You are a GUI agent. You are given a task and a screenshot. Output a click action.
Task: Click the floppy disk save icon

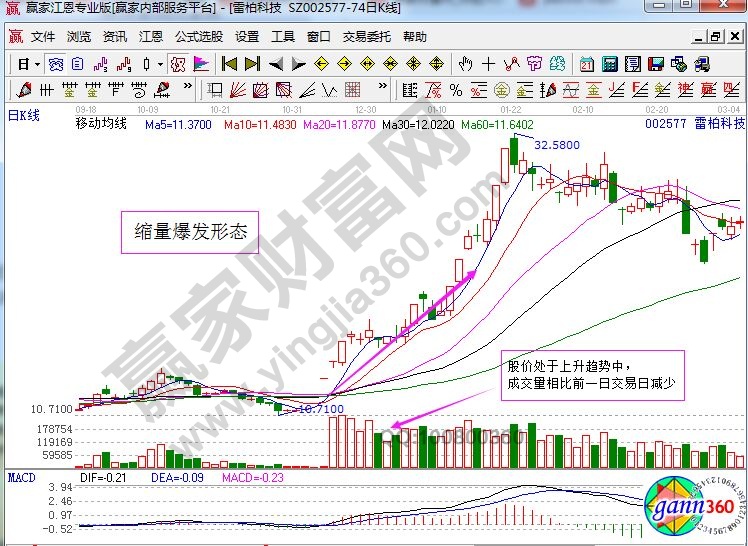(x=657, y=64)
